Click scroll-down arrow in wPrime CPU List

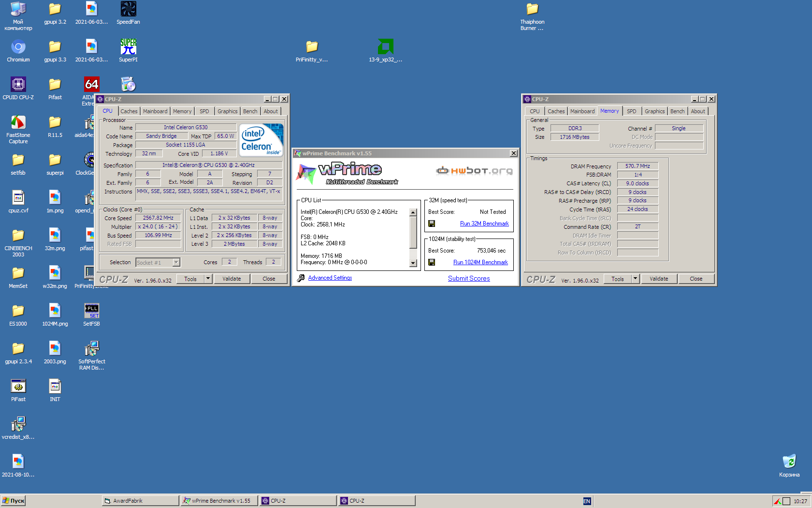pos(413,263)
